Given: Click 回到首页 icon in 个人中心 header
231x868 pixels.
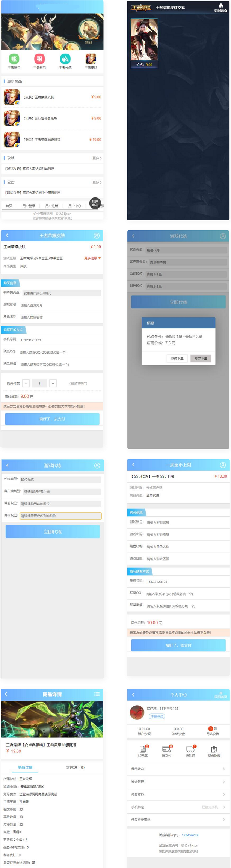Looking at the screenshot, I should click(x=221, y=695).
